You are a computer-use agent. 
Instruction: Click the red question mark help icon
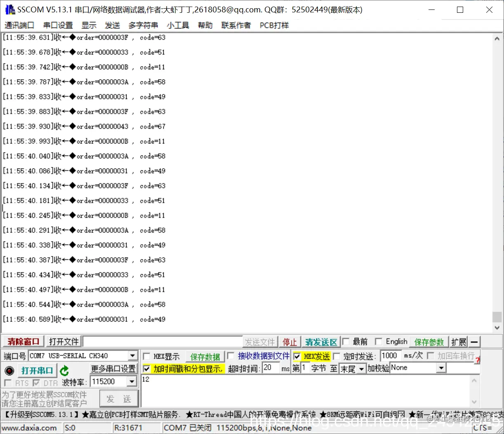tap(477, 360)
